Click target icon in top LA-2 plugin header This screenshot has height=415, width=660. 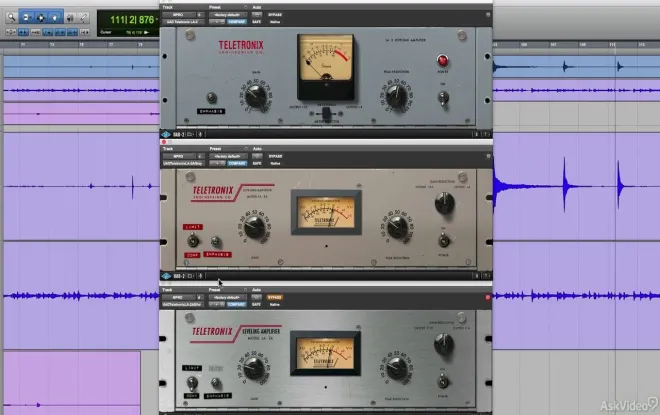[x=488, y=14]
